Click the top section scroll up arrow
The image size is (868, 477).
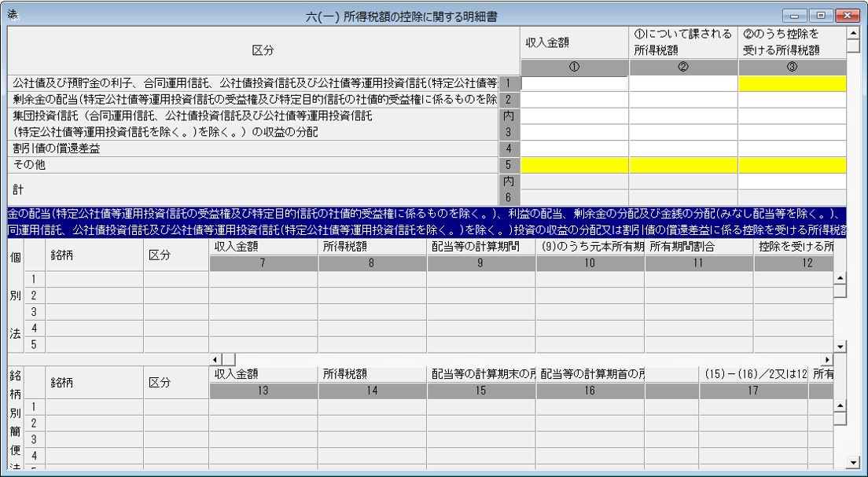click(852, 33)
